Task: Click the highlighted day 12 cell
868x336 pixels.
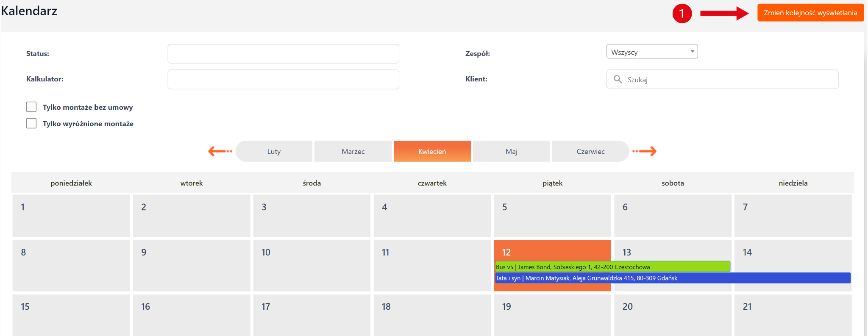Action: 552,252
